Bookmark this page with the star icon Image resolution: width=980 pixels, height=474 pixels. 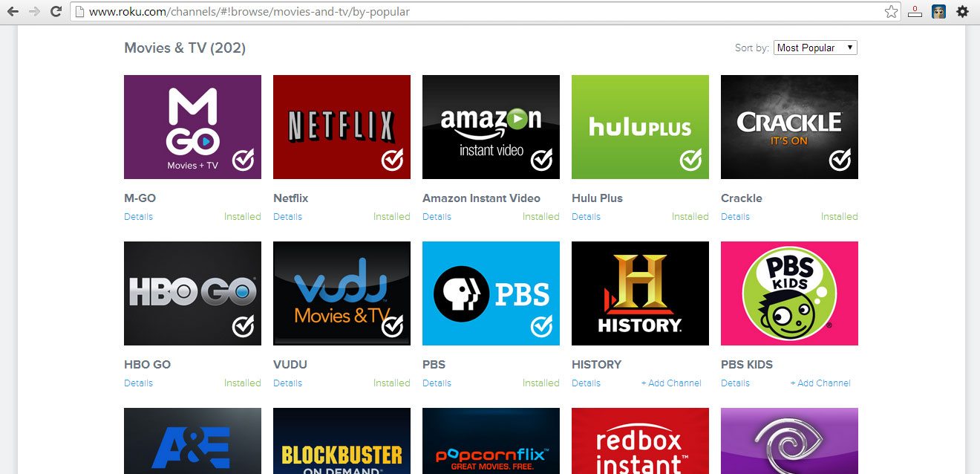tap(892, 12)
